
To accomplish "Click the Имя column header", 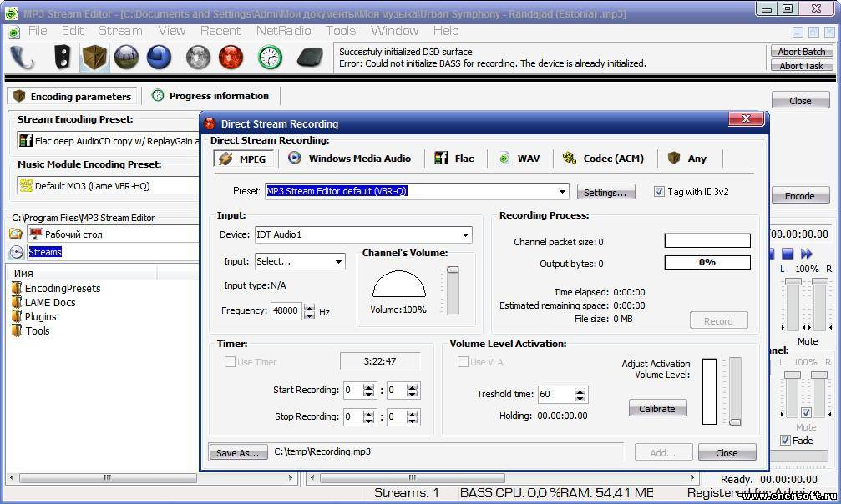I will point(84,273).
